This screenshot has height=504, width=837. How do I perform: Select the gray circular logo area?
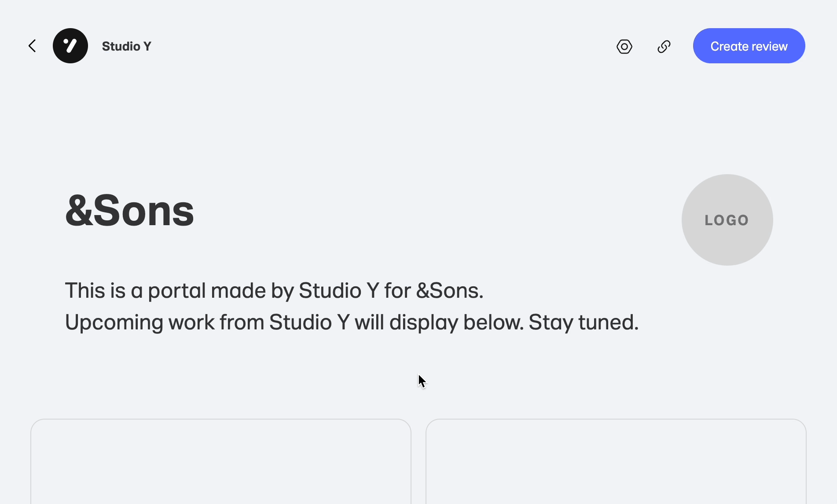tap(727, 220)
